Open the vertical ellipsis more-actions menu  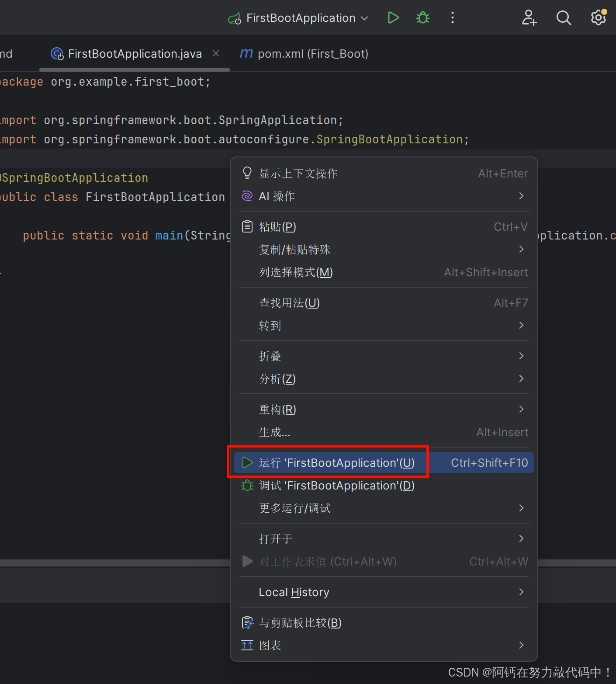point(453,17)
